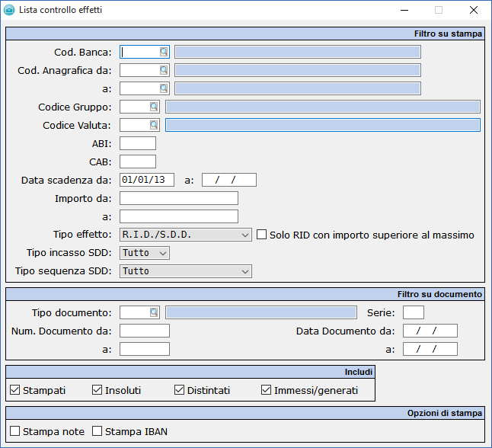This screenshot has height=448, width=492.
Task: Click the Cod. Banca description field
Action: [298, 52]
